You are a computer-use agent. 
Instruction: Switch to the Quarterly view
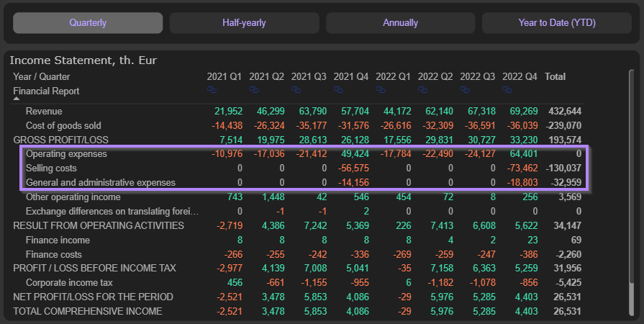(x=88, y=23)
